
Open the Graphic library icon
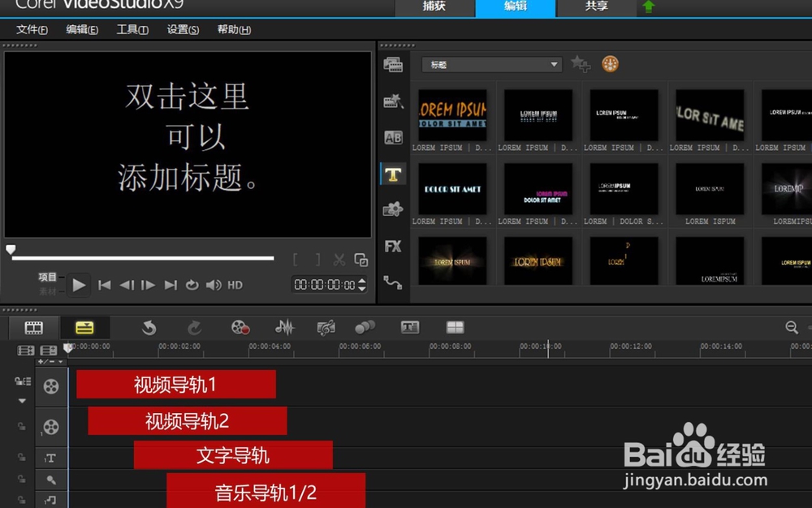[393, 209]
